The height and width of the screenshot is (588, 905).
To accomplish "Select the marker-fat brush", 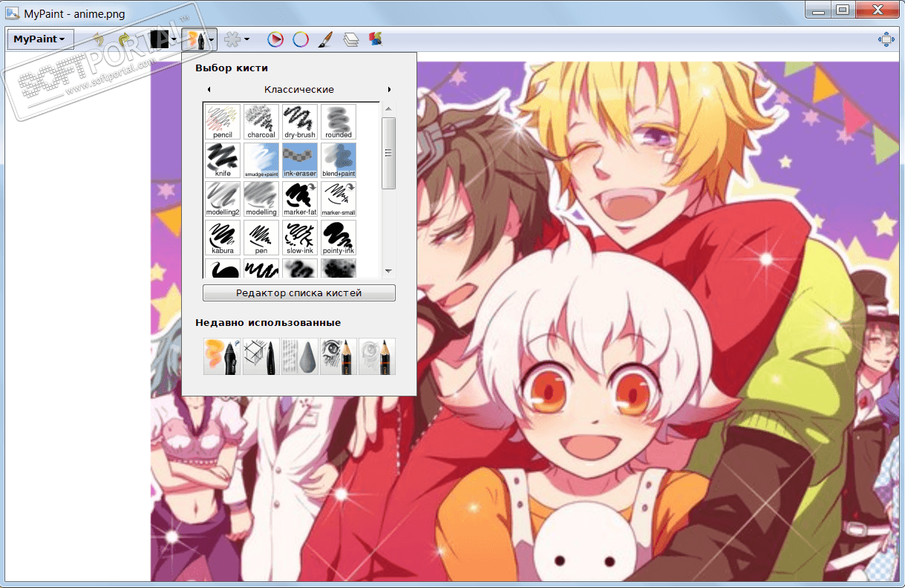I will pyautogui.click(x=300, y=199).
